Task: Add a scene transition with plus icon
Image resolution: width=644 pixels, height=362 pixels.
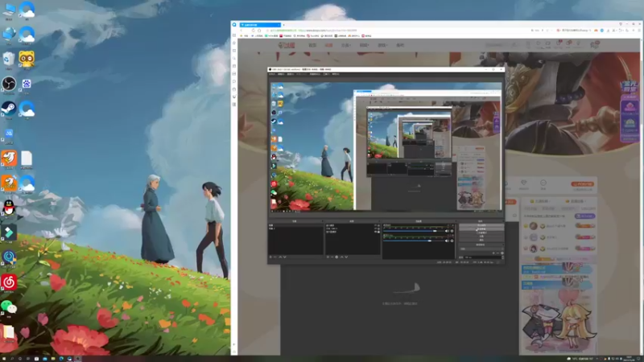Action: (x=493, y=253)
